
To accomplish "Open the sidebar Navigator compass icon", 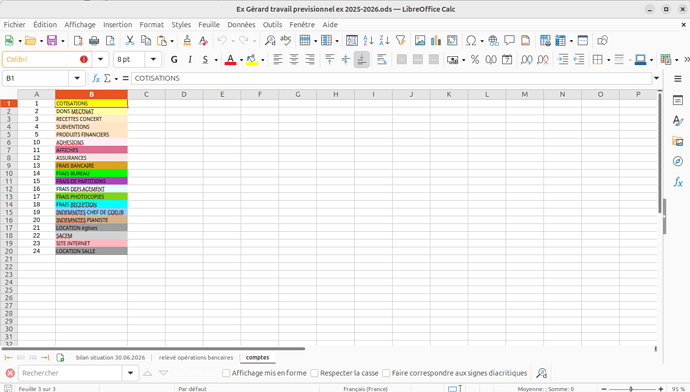I will [678, 161].
